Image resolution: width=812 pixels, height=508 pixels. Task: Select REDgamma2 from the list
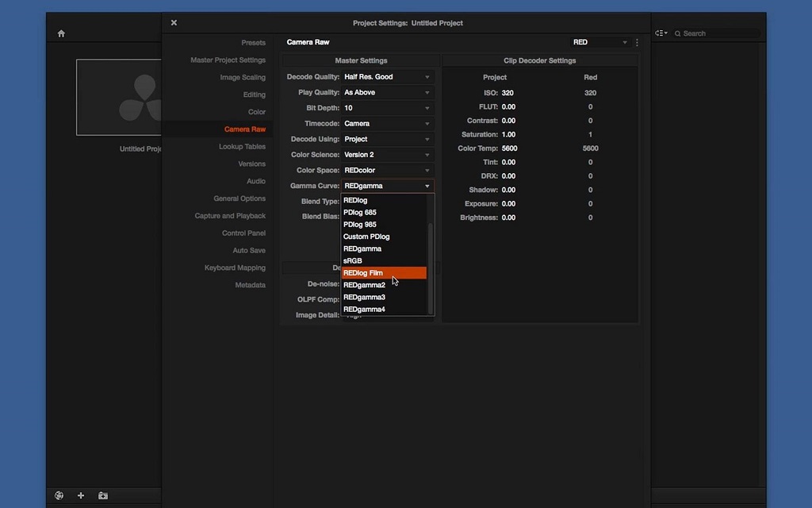click(384, 285)
